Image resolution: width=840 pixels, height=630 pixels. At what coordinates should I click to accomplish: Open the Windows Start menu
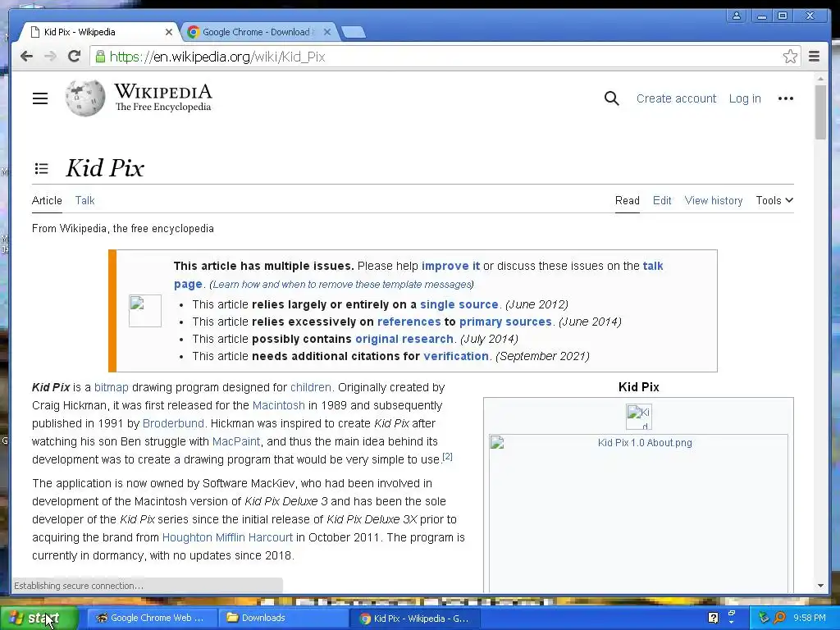click(x=39, y=619)
